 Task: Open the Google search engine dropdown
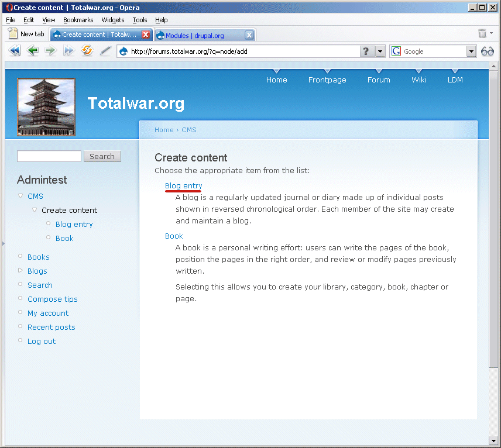tap(471, 51)
